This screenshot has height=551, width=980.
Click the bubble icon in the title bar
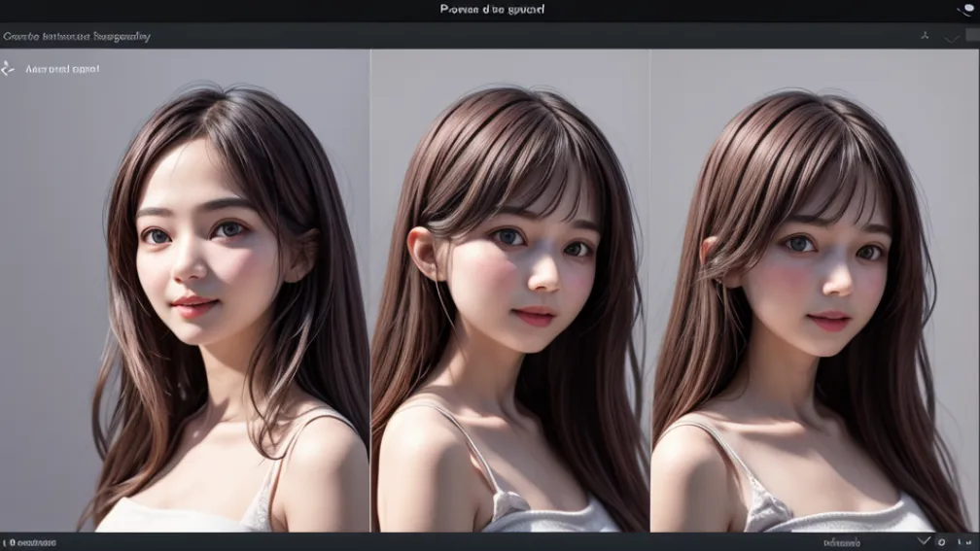[x=965, y=10]
